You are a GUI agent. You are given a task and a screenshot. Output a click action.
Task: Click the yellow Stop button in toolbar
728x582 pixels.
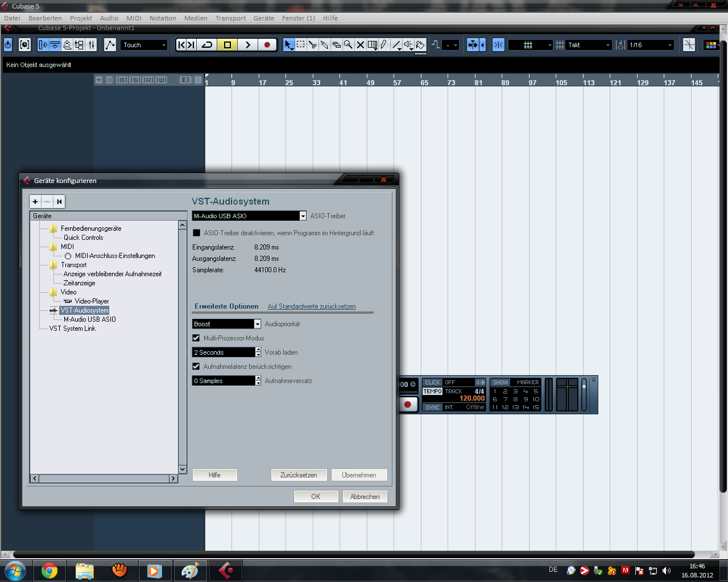pyautogui.click(x=227, y=45)
